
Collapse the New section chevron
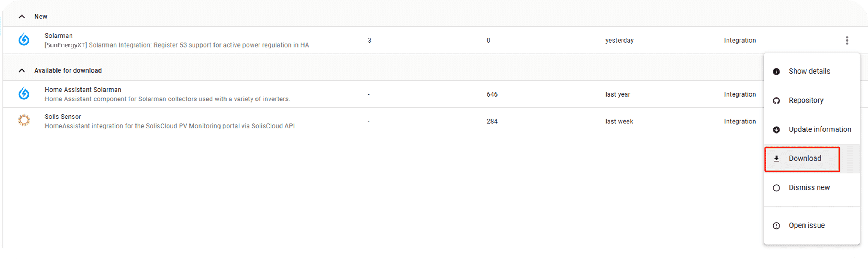click(22, 17)
